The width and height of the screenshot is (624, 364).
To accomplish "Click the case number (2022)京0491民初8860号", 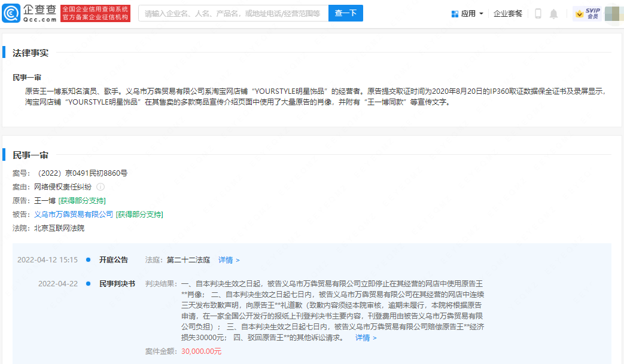I will [x=83, y=173].
